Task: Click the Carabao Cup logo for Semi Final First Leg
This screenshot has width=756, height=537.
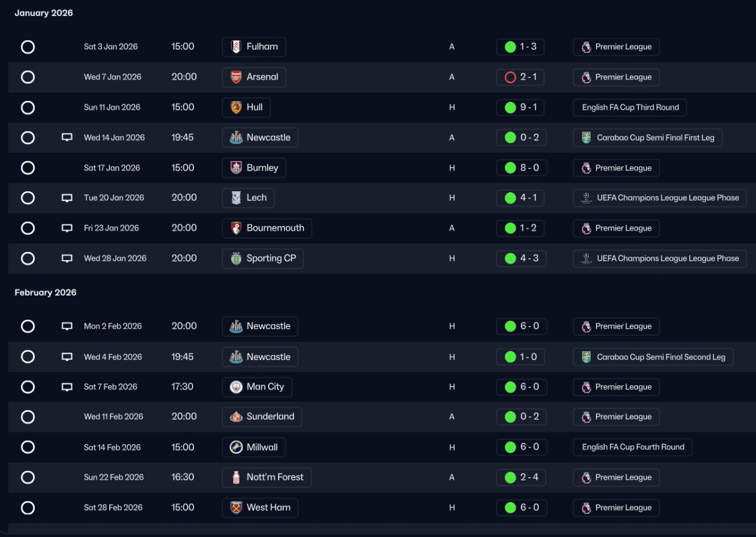Action: coord(586,137)
